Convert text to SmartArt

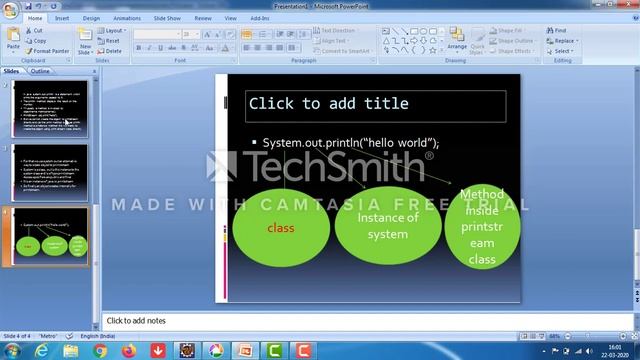coord(342,51)
